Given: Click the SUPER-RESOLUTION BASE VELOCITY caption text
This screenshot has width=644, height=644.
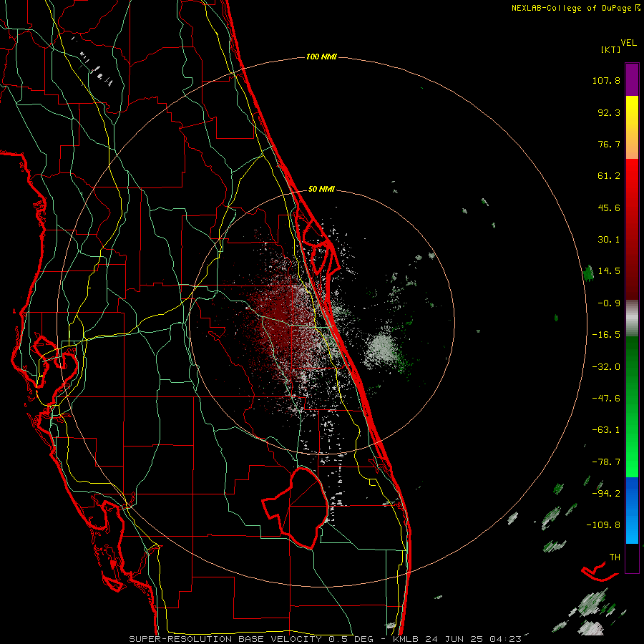Looking at the screenshot, I should (x=225, y=639).
